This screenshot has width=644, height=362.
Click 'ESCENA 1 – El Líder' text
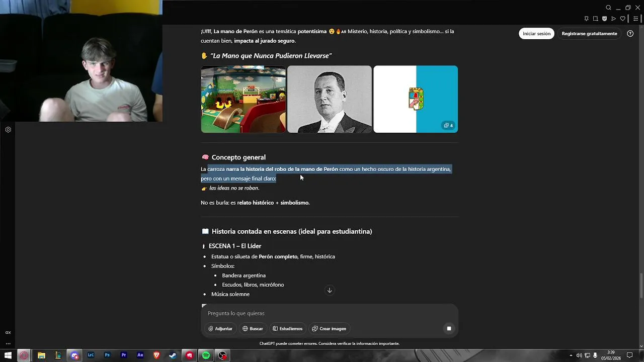(235, 246)
